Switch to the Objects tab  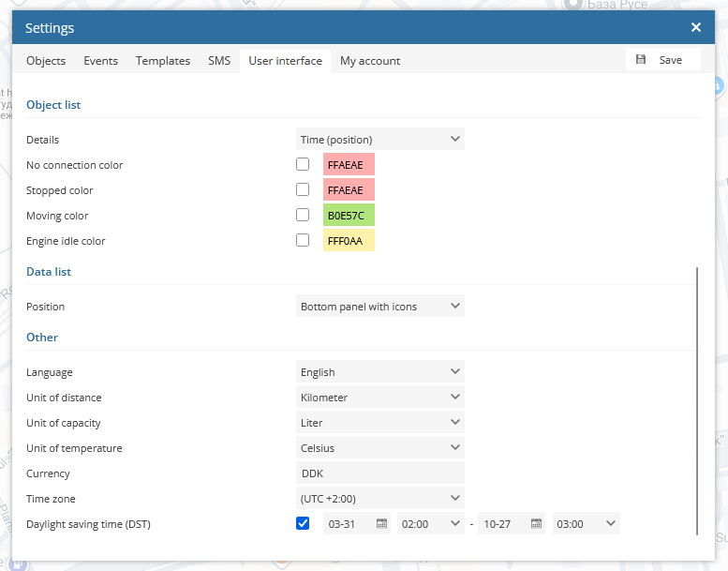tap(46, 61)
